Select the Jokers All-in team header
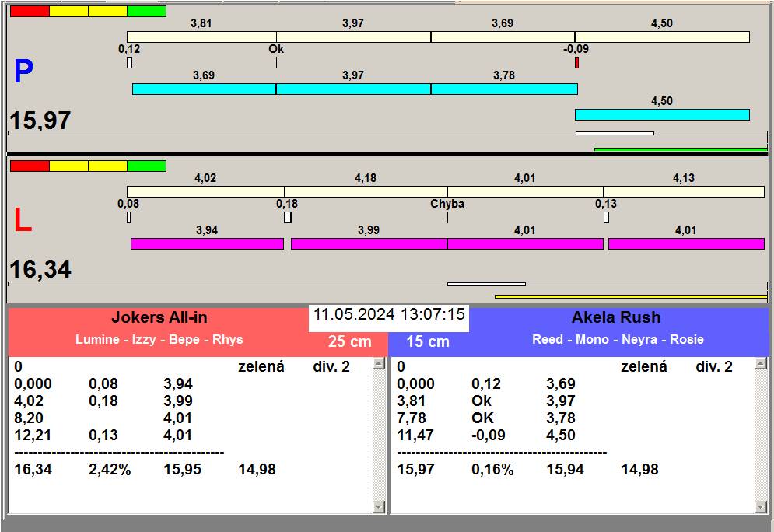 (159, 317)
